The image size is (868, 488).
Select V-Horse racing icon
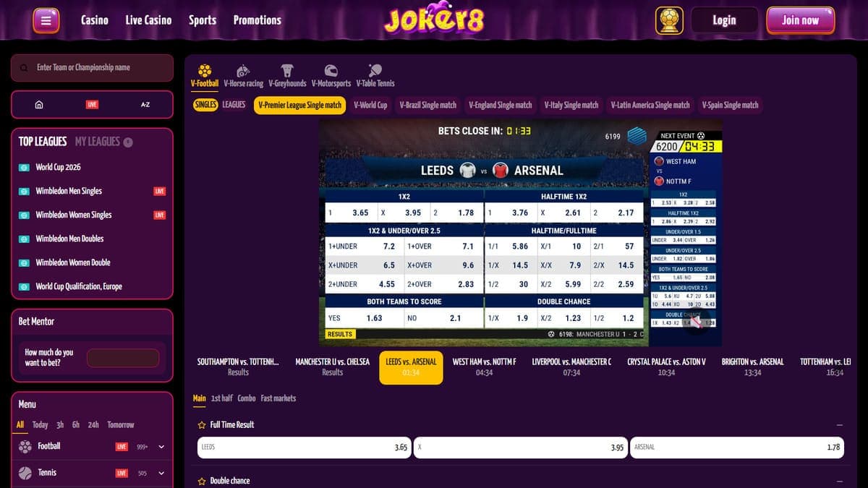(x=243, y=71)
